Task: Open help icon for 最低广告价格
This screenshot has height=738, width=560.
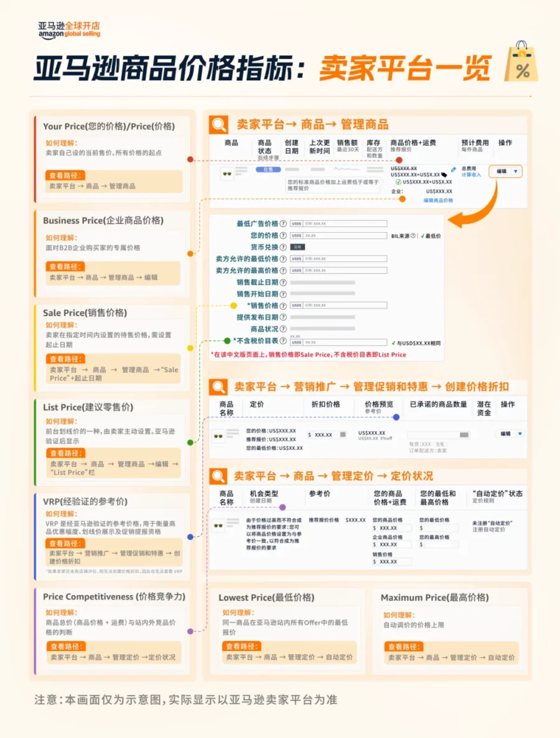Action: coord(283,223)
